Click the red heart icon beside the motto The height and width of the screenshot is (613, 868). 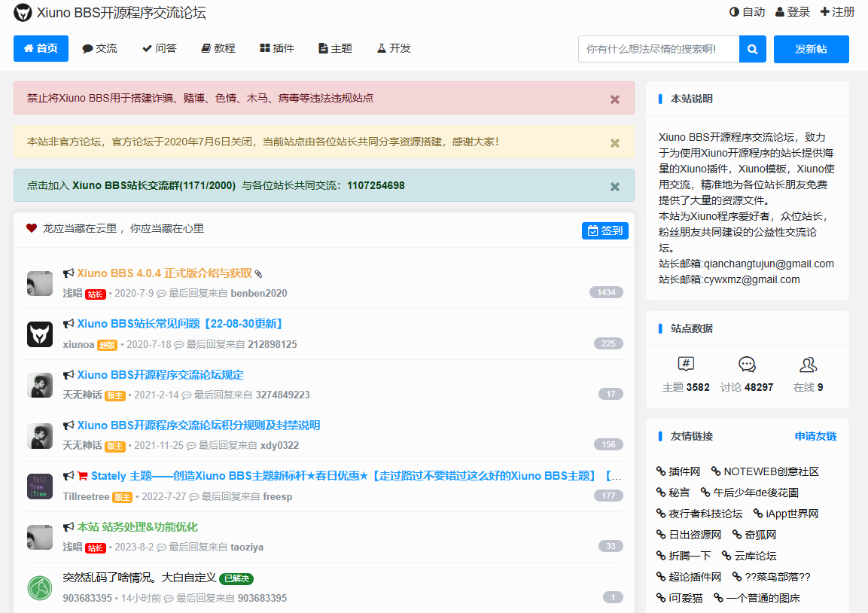(32, 229)
